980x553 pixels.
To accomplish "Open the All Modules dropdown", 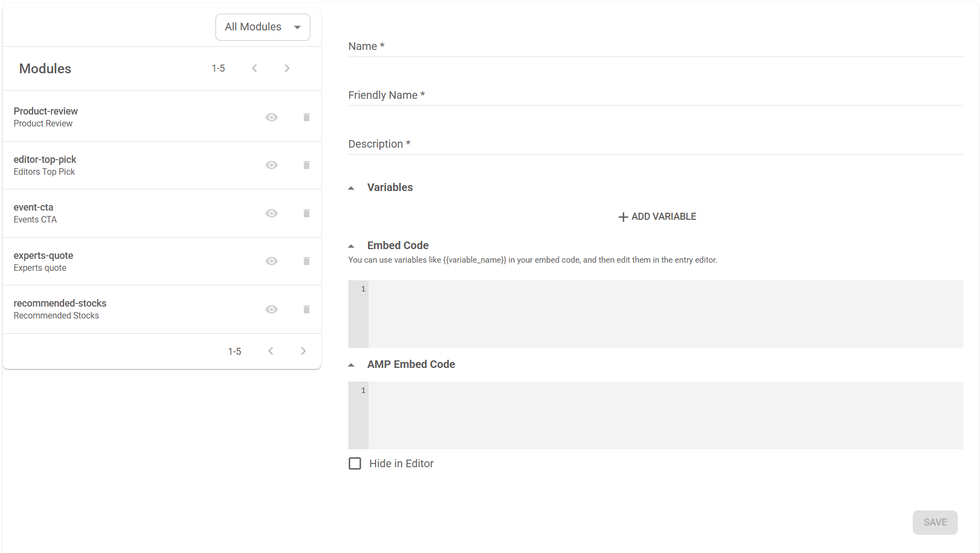I will click(262, 27).
